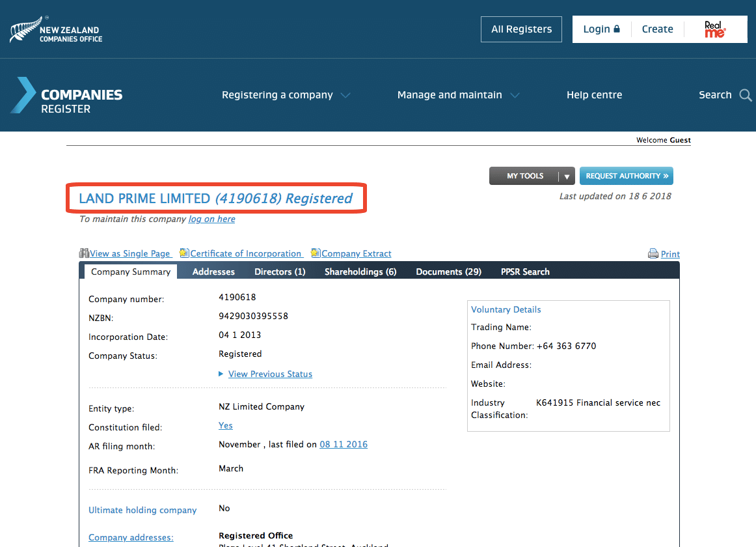Click the FRA Reporting Month value March

coord(231,469)
